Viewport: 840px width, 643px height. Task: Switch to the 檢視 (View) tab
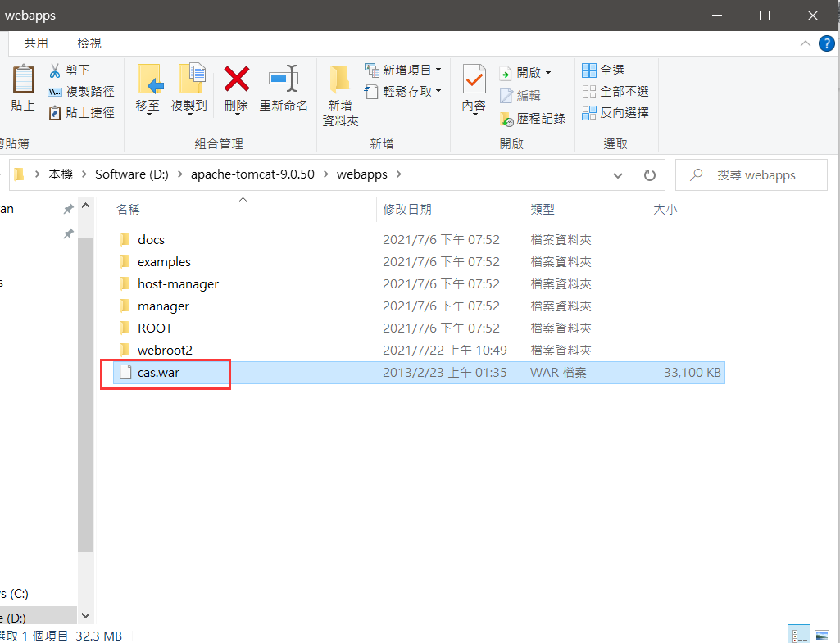89,43
